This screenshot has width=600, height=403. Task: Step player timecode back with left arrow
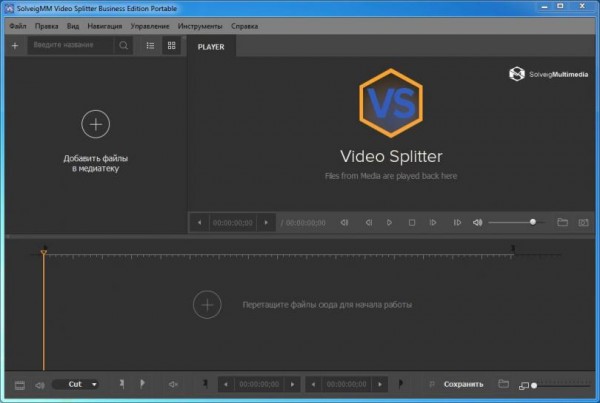[199, 222]
